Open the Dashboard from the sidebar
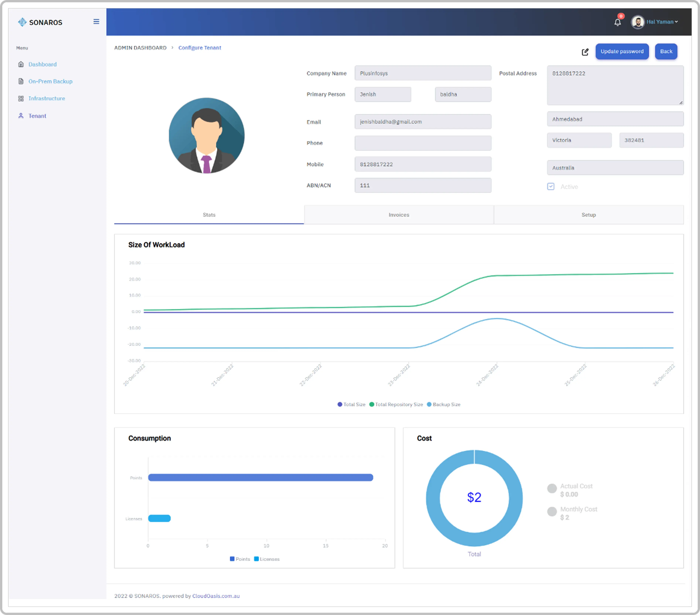The width and height of the screenshot is (700, 615). click(42, 64)
